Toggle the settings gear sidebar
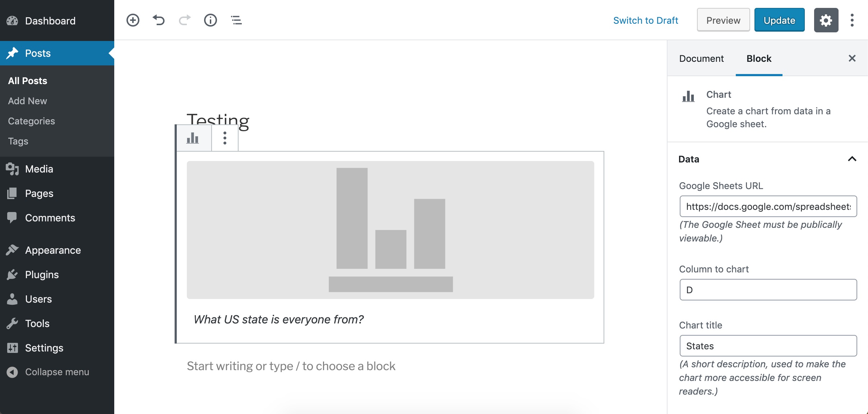This screenshot has width=868, height=414. (826, 20)
